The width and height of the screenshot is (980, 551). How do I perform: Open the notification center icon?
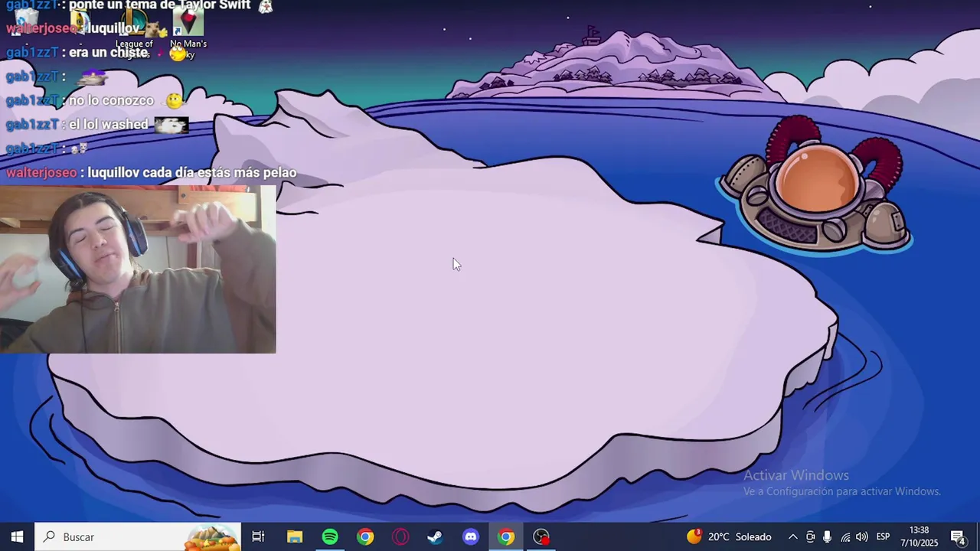958,536
